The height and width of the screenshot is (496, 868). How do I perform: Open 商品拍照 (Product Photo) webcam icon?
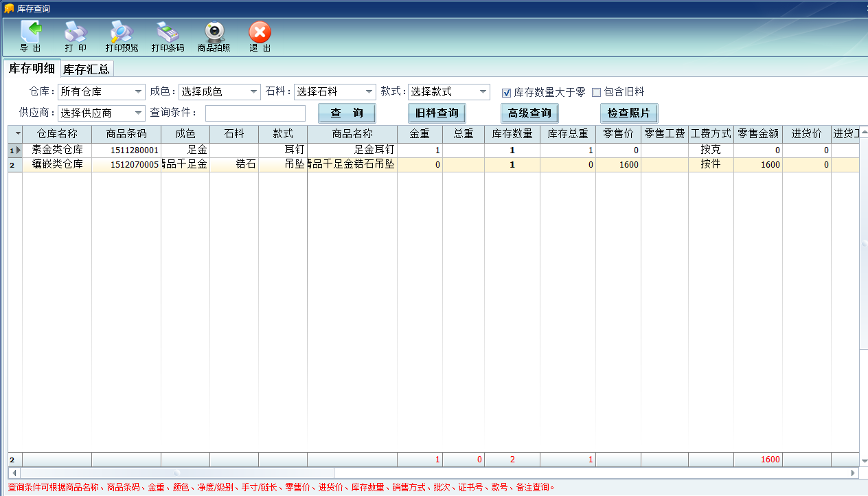pos(214,33)
